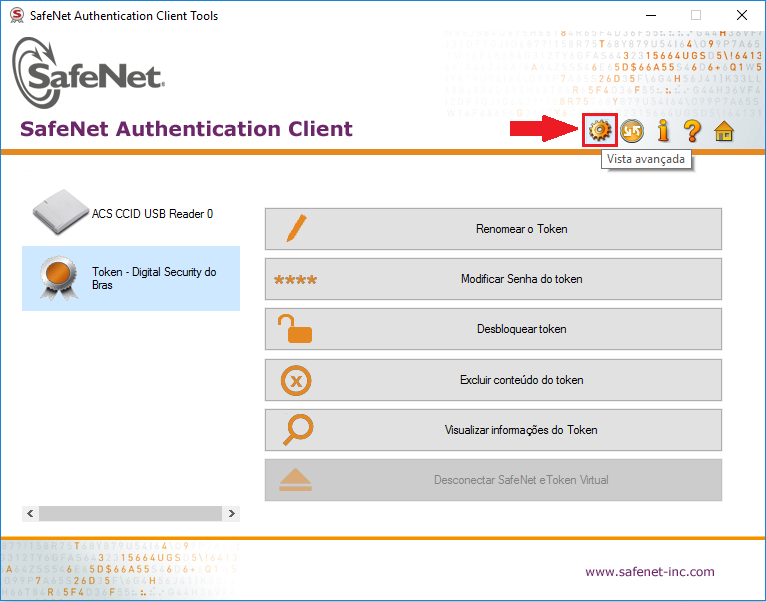This screenshot has height=602, width=766.
Task: Click the eject icon on Desconectar eToken
Action: (295, 479)
